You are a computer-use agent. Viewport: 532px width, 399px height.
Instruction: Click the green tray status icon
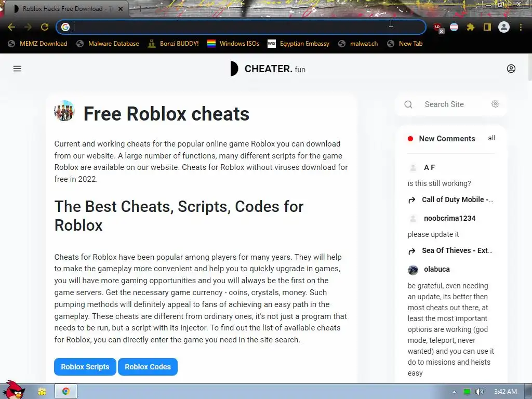[467, 392]
